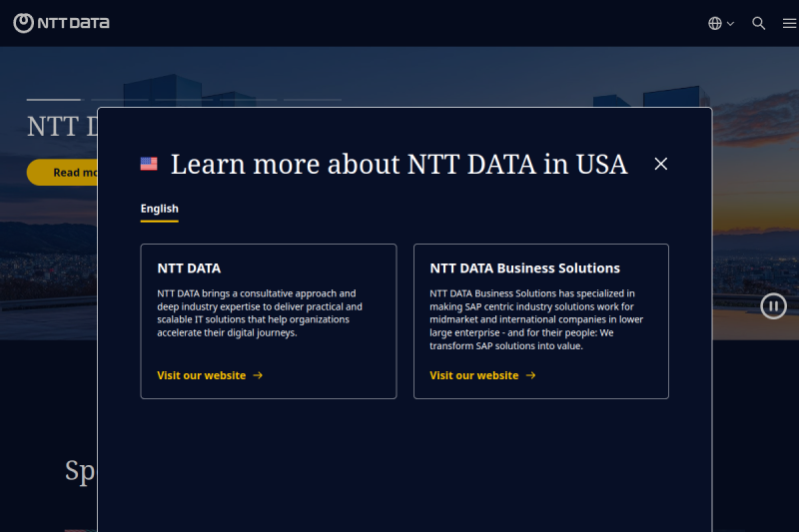Pause the hero carousel
The width and height of the screenshot is (799, 532).
click(x=773, y=306)
